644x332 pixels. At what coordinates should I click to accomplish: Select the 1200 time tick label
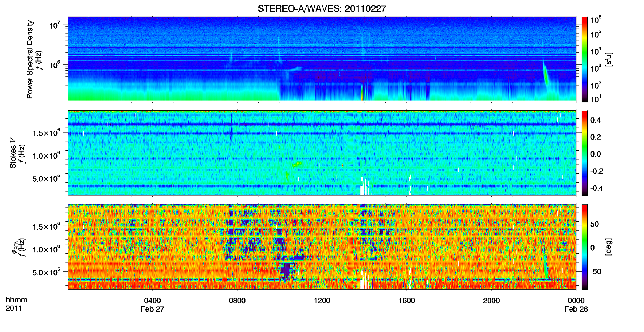(322, 301)
